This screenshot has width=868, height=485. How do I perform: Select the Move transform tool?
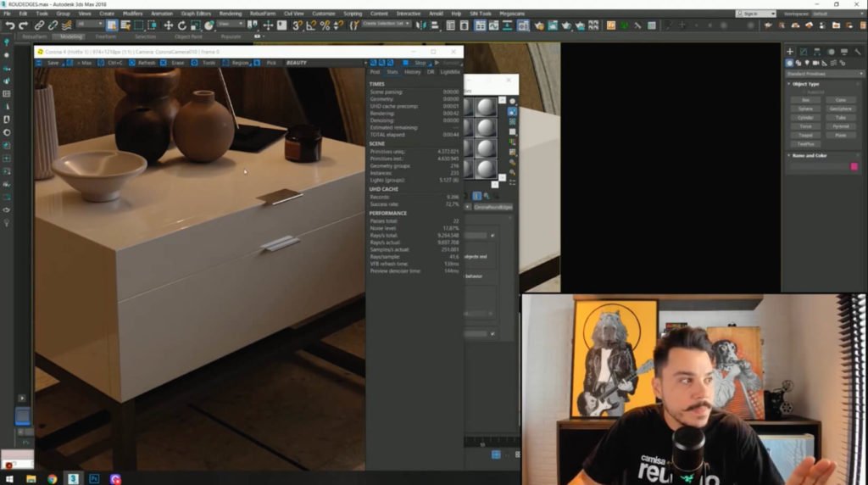(x=168, y=25)
